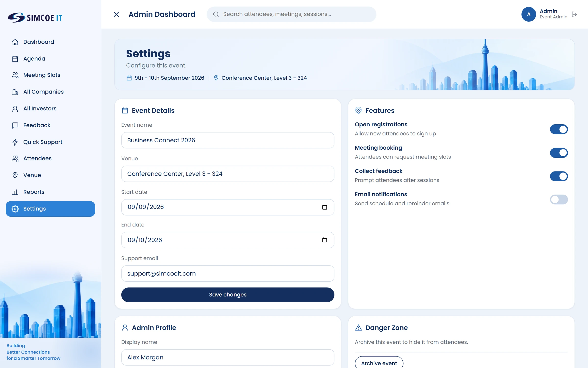
Task: Disable the Open registrations toggle
Action: 559,129
